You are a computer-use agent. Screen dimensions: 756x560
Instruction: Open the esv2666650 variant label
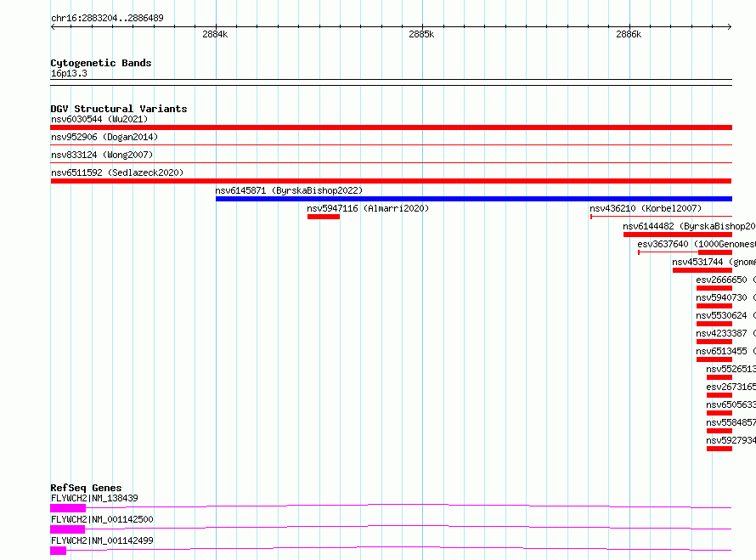click(x=725, y=280)
